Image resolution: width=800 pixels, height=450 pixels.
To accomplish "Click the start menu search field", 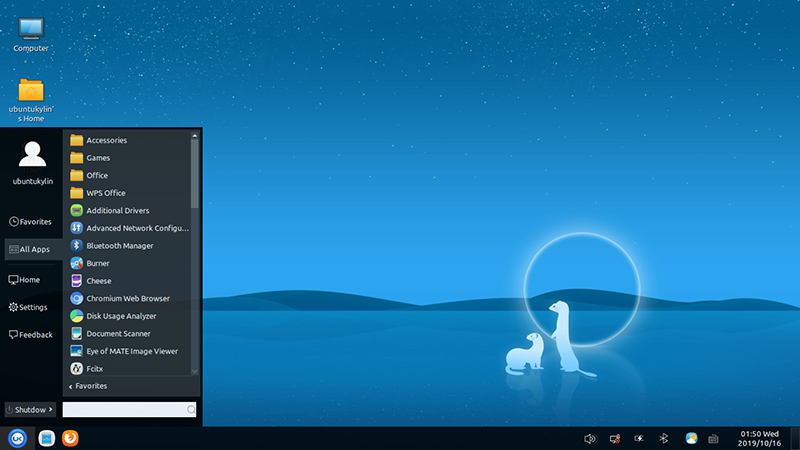I will pos(124,409).
